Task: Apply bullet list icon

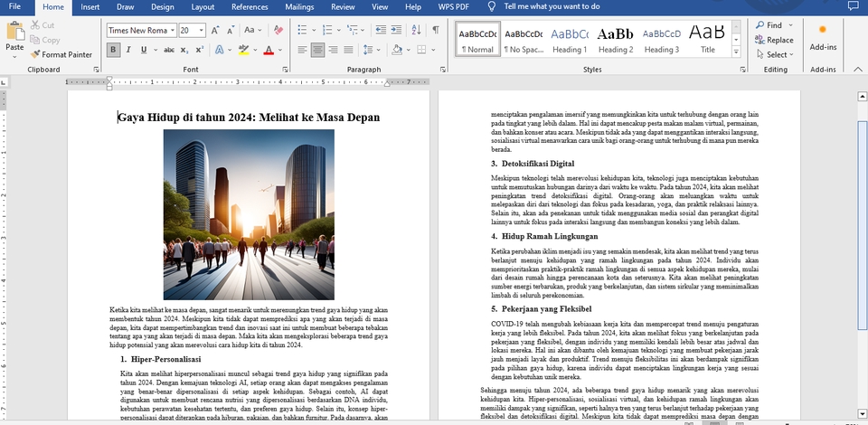Action: [x=302, y=30]
